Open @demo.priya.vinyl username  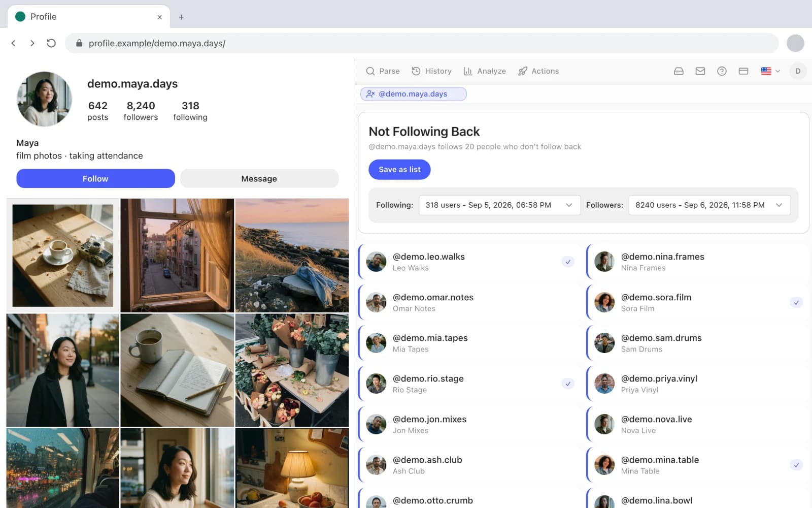pos(659,379)
